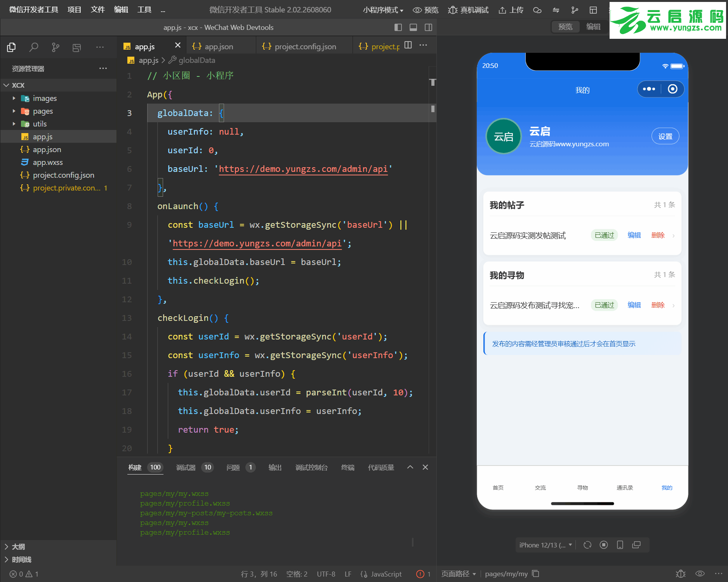Open the 小程序模式 mode dropdown

[x=383, y=10]
